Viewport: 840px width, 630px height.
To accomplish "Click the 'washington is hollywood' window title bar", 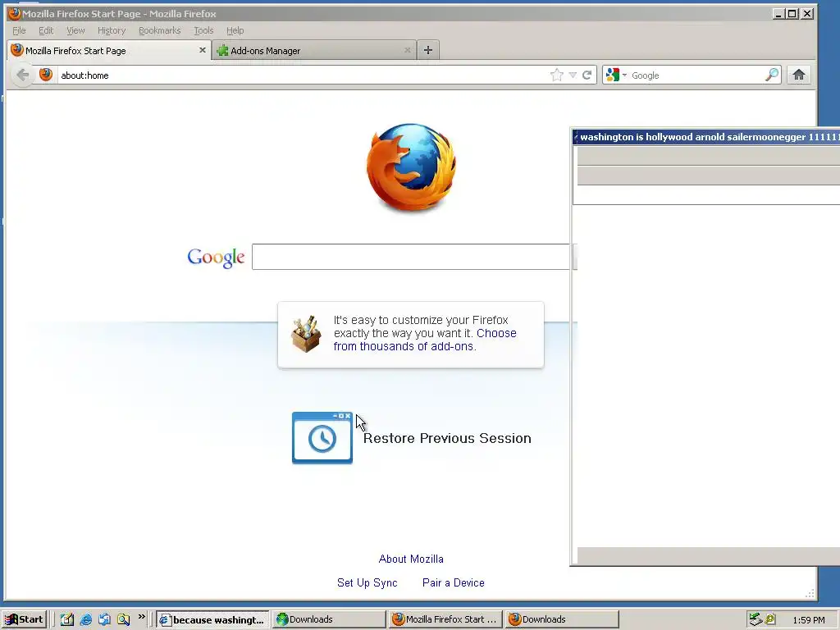I will (x=706, y=137).
